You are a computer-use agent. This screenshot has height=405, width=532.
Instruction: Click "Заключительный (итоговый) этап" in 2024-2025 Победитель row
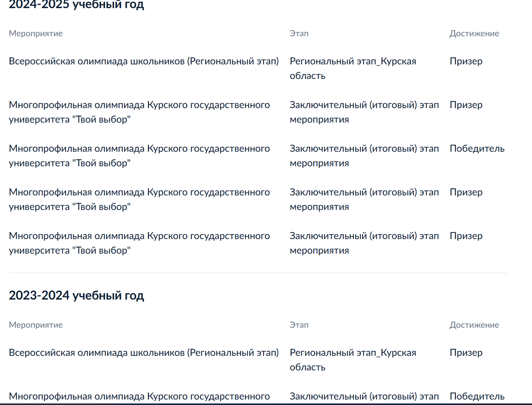(x=364, y=156)
